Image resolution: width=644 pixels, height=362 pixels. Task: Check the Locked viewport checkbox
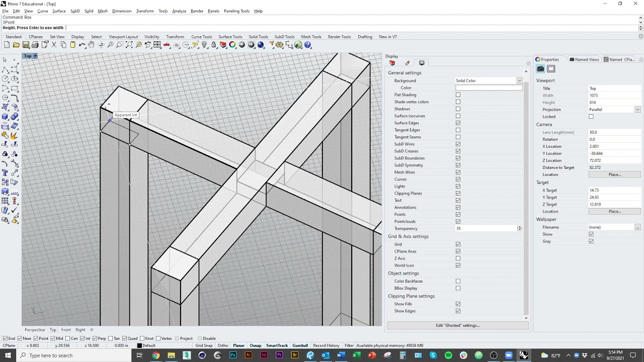click(x=591, y=117)
